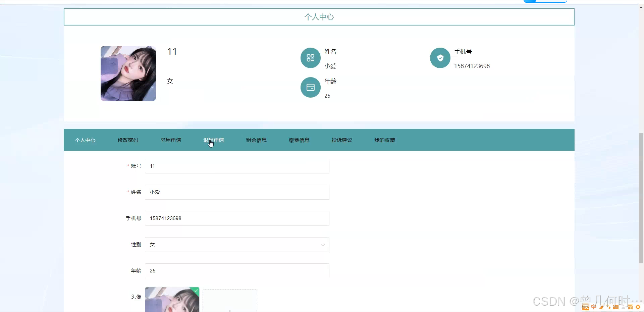This screenshot has width=644, height=312.
Task: Select the 我的收藏 tab
Action: coord(385,140)
